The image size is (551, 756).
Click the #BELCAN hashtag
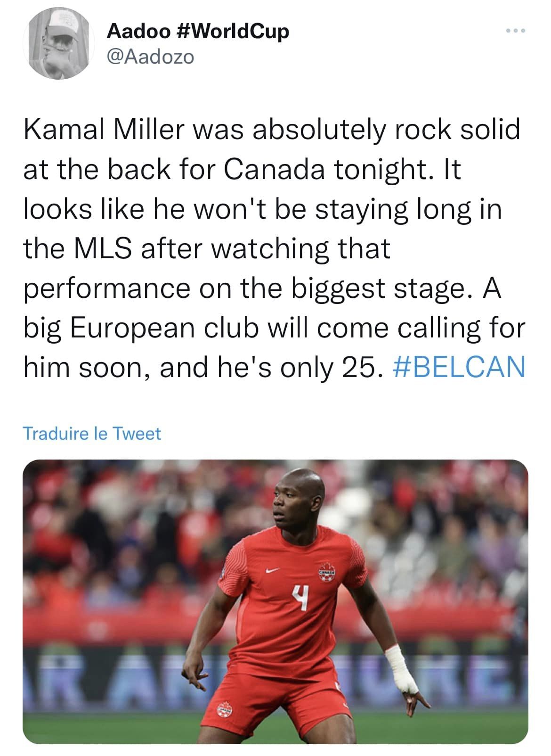pos(458,366)
